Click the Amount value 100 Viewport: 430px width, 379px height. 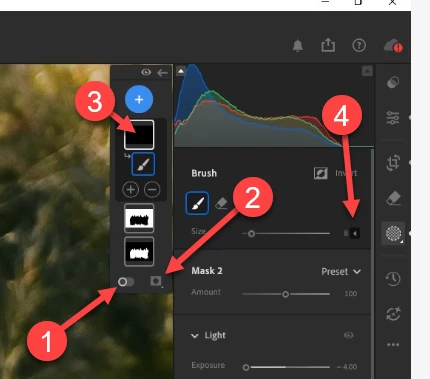351,294
